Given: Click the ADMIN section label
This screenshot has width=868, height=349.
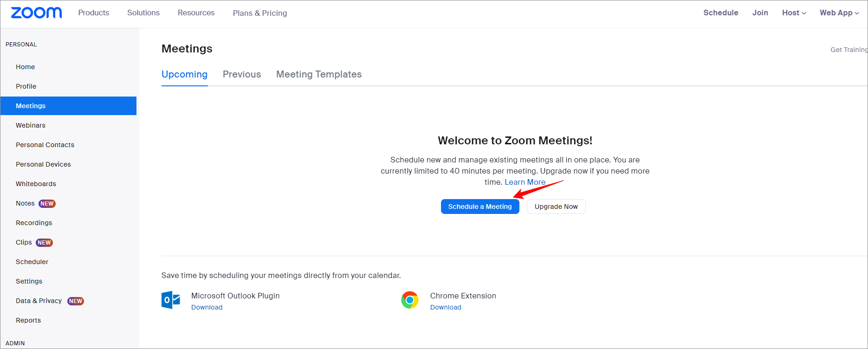Looking at the screenshot, I should coord(15,343).
